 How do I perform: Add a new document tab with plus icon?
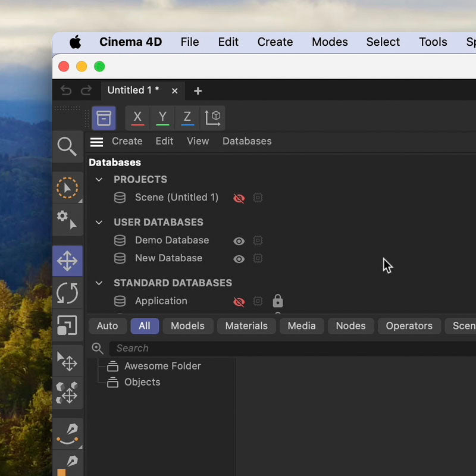coord(198,91)
